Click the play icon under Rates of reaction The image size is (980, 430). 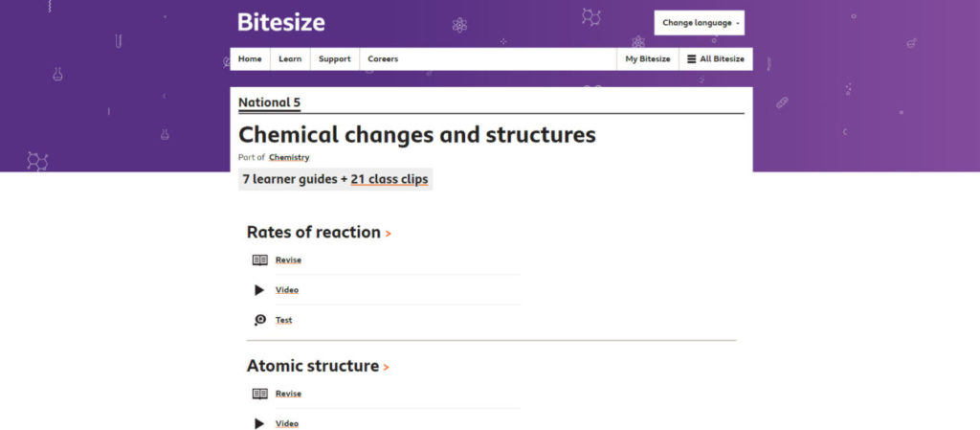coord(259,290)
